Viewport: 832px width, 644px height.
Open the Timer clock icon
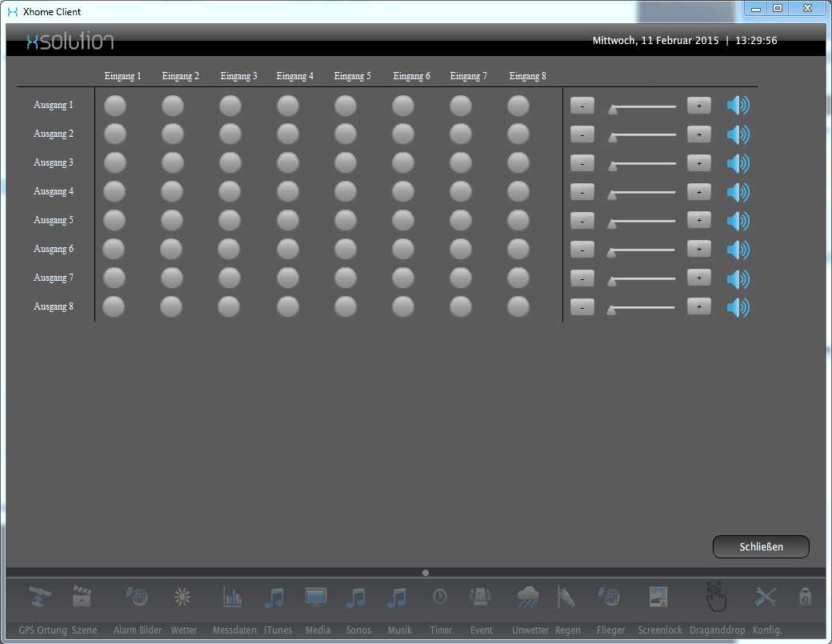[x=440, y=597]
